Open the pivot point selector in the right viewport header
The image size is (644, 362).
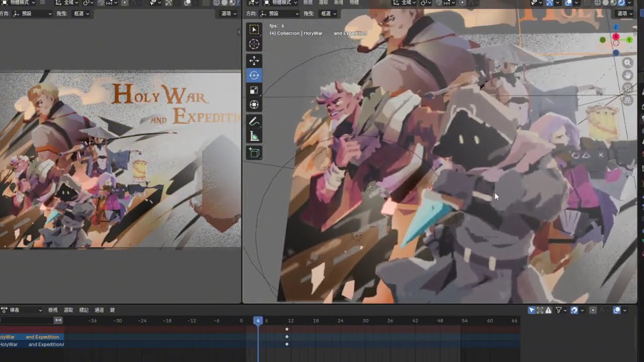click(426, 3)
